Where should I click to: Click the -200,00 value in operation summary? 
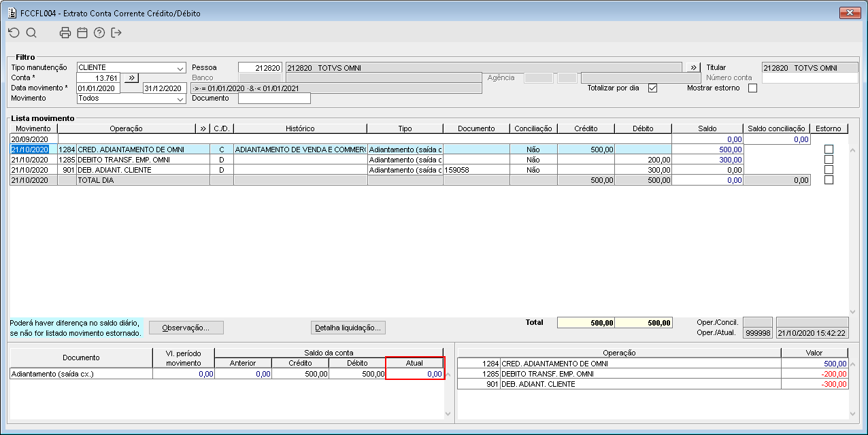tap(815, 374)
